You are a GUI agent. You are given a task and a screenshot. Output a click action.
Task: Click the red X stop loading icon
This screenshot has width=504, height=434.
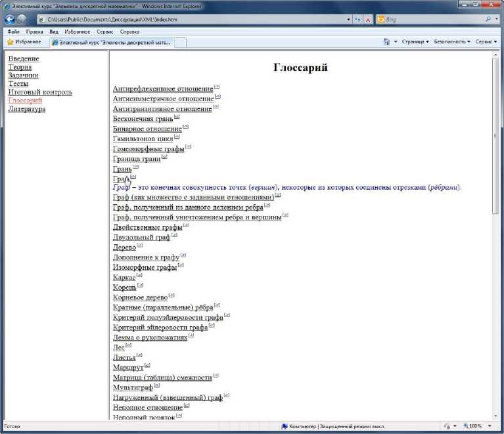368,20
